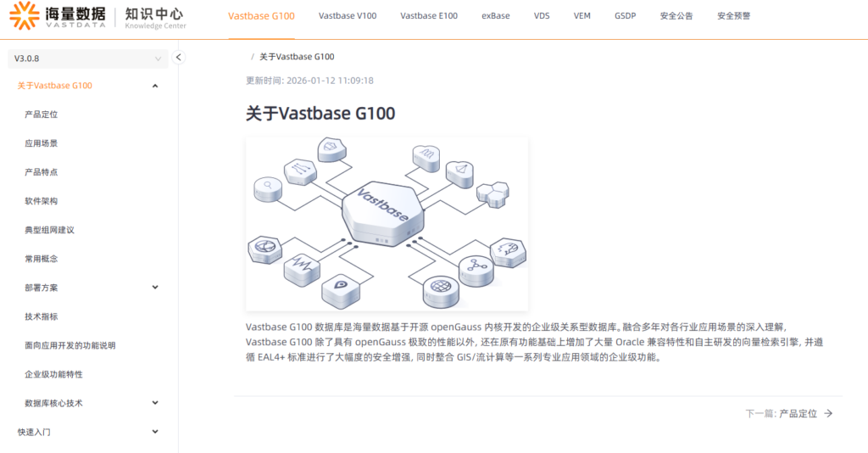The image size is (868, 453).
Task: Go to the 安全公告 menu item
Action: click(x=676, y=16)
